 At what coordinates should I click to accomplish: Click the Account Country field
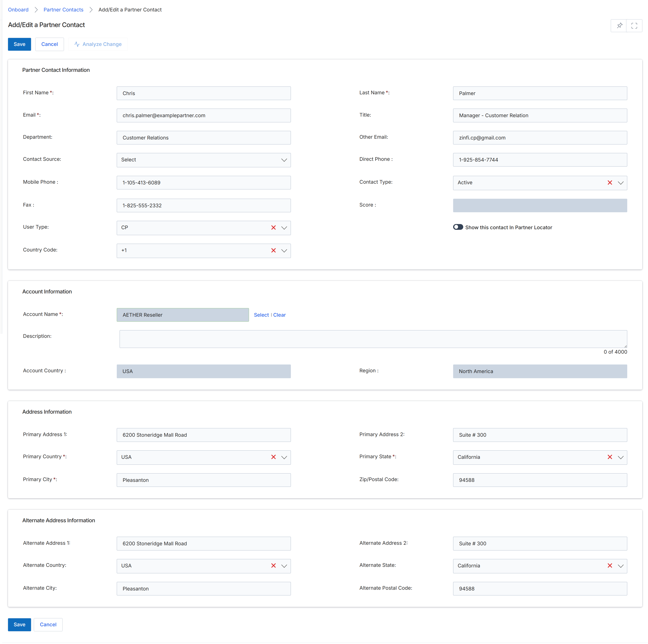click(204, 371)
